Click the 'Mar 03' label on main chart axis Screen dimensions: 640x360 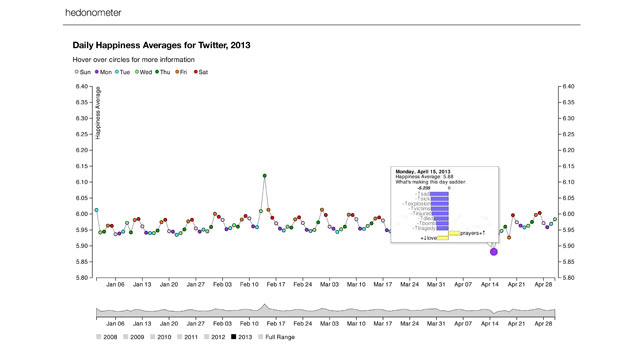click(x=329, y=284)
